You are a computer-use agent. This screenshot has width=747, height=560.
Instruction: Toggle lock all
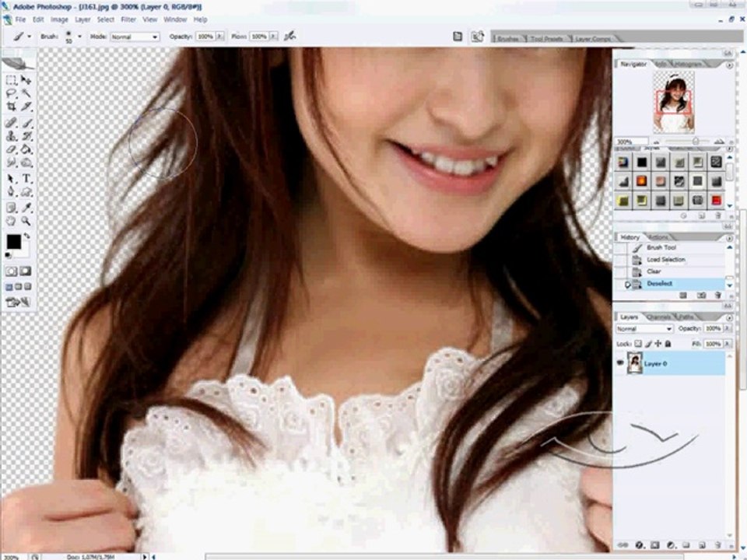(x=668, y=343)
